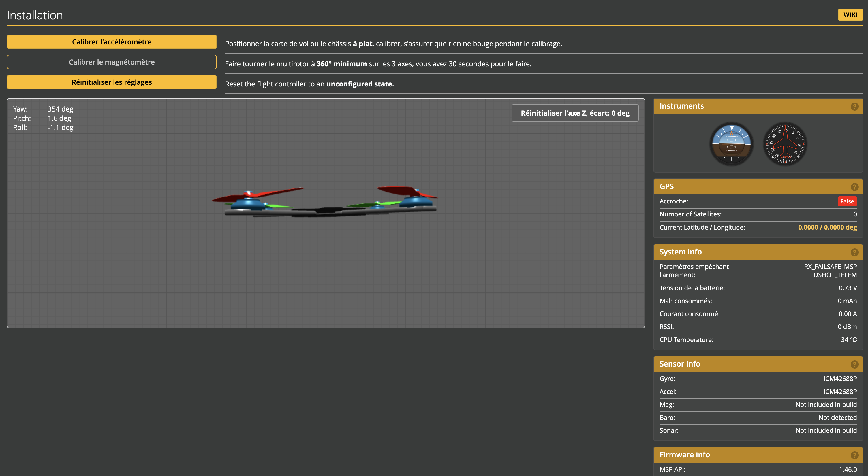
Task: Click the GPS panel help icon
Action: [854, 187]
